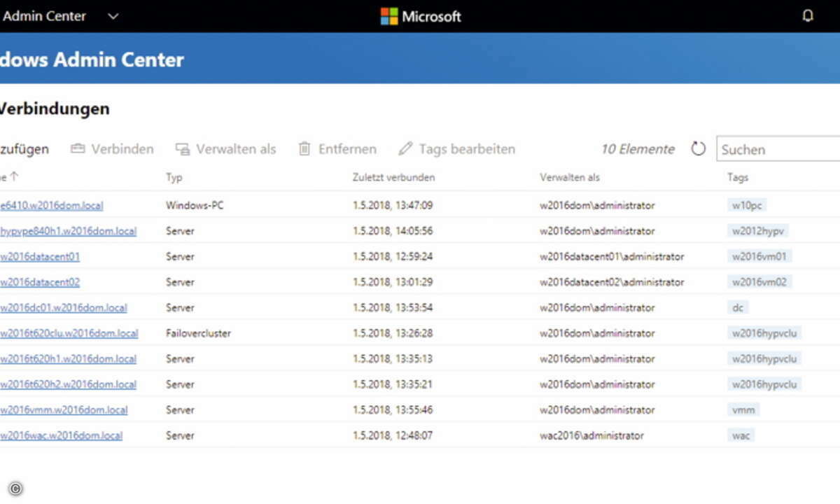The image size is (840, 504).
Task: Open the w2016datacent02 server link
Action: [40, 282]
